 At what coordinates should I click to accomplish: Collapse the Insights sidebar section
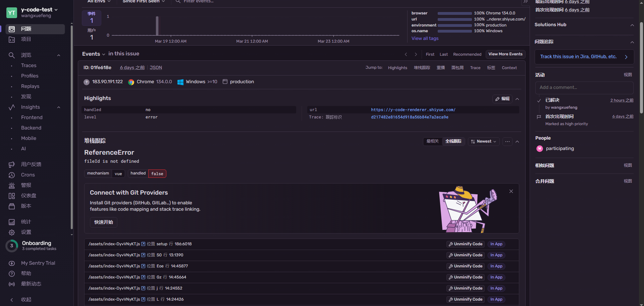(59, 107)
